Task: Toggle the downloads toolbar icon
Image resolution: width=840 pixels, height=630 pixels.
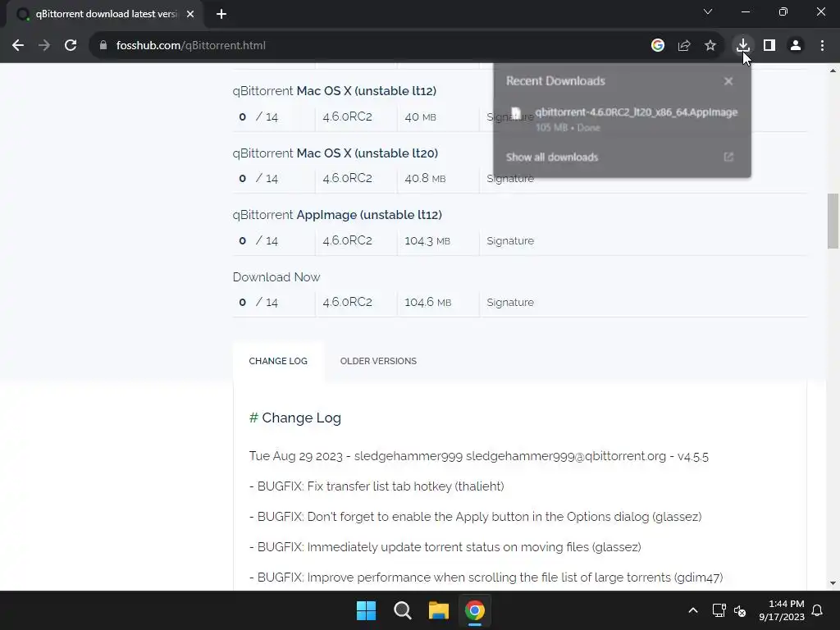Action: pyautogui.click(x=742, y=46)
